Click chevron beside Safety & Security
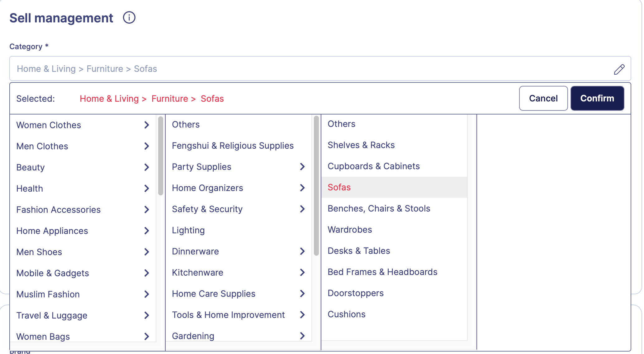This screenshot has height=354, width=644. click(x=302, y=209)
